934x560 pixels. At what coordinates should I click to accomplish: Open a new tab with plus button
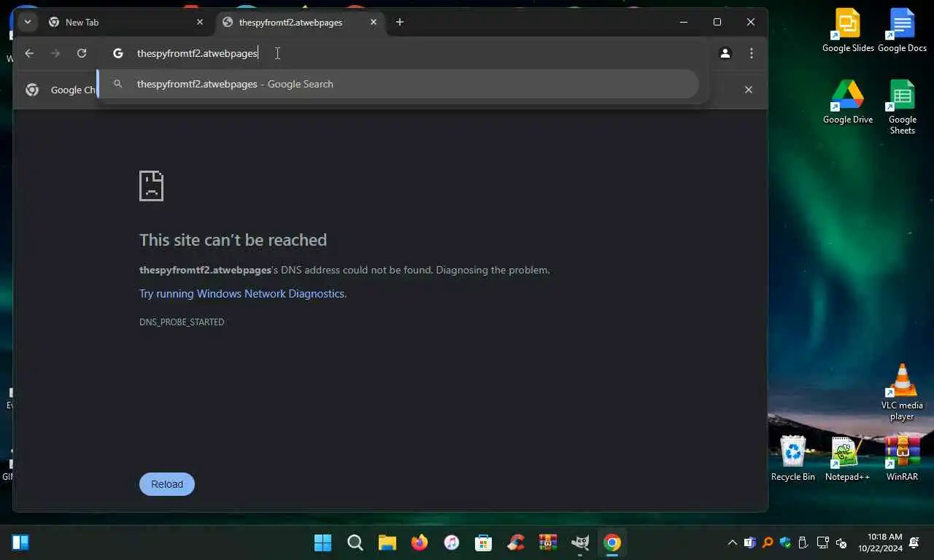tap(400, 23)
